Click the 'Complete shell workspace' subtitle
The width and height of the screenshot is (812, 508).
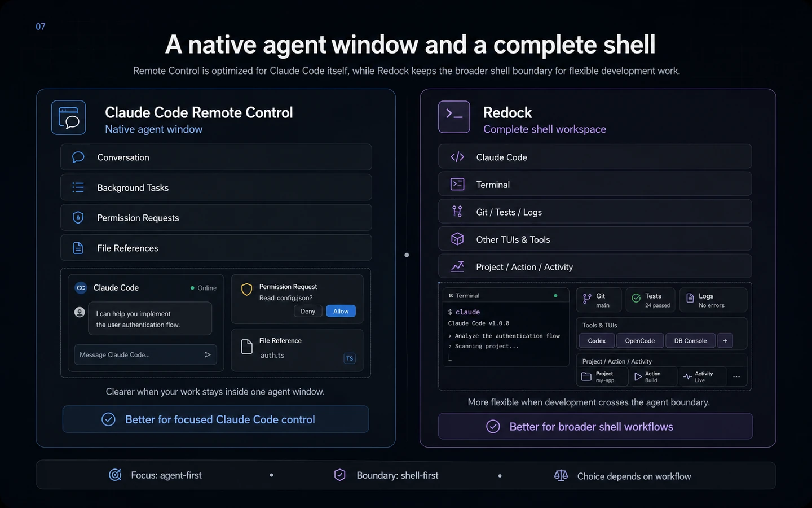tap(545, 129)
